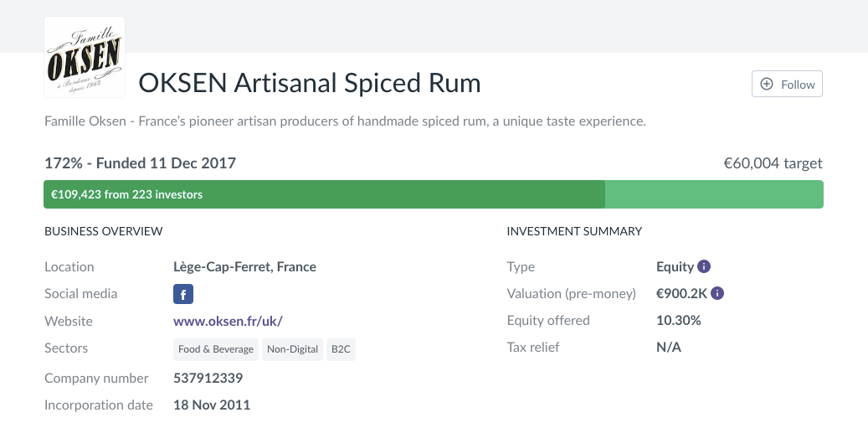Click info icon beside €900.2K valuation

point(717,293)
